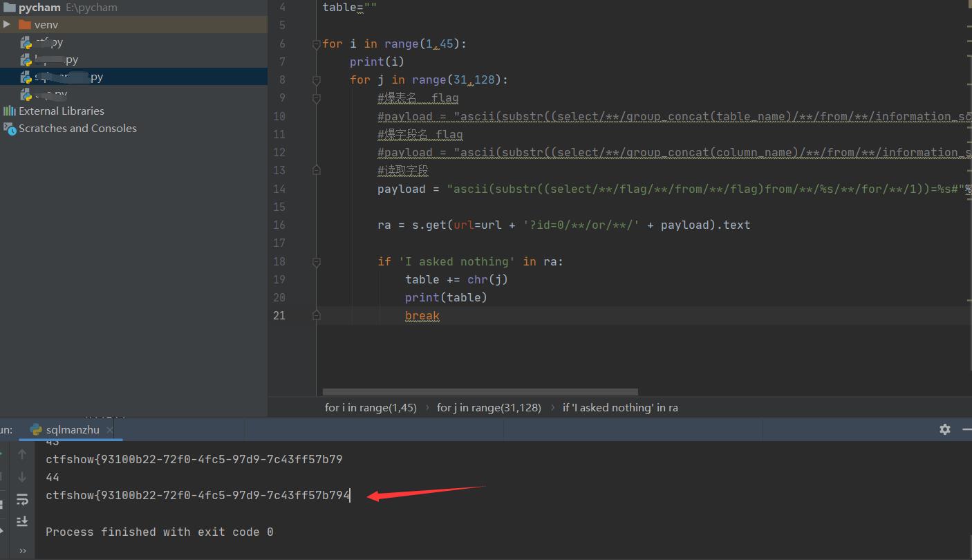Click the 'break' keyword on line 21
Image resolution: width=972 pixels, height=560 pixels.
[422, 315]
